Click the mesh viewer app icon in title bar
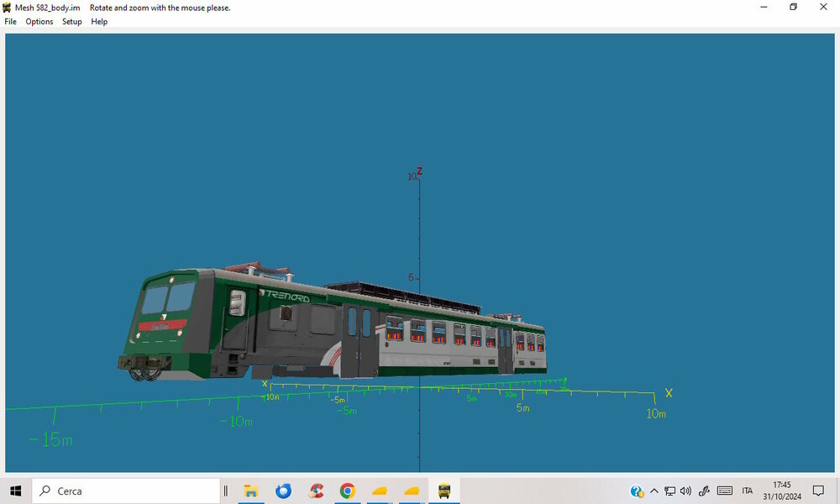Viewport: 840px width, 504px height. click(7, 8)
